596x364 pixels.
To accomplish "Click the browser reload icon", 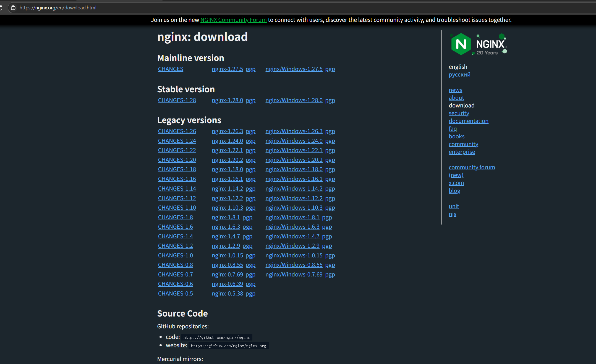I will pos(1,7).
